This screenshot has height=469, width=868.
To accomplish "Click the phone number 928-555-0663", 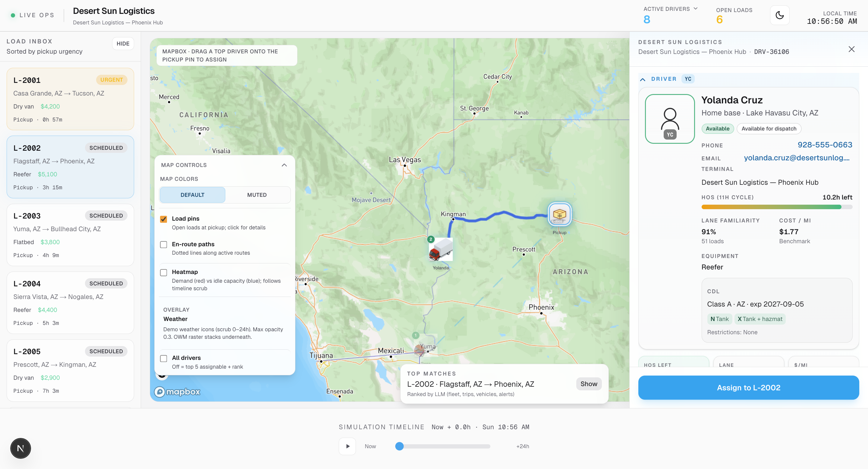I will (825, 145).
